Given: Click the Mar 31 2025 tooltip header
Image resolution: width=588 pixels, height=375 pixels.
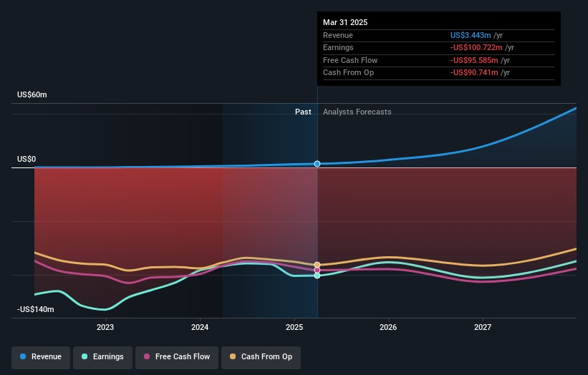Looking at the screenshot, I should pos(345,22).
